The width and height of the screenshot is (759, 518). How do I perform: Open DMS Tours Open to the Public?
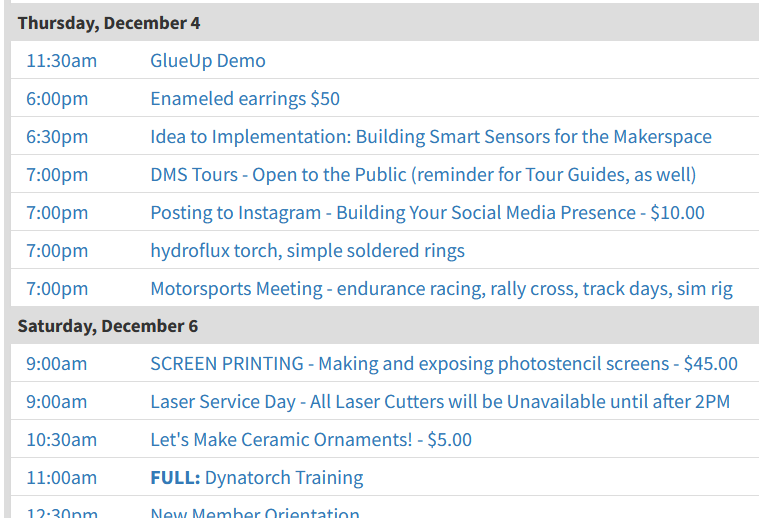(x=423, y=175)
